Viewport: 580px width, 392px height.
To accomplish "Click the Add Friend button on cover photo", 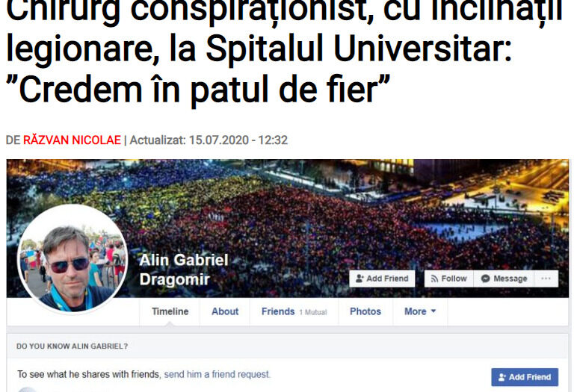I will [382, 279].
